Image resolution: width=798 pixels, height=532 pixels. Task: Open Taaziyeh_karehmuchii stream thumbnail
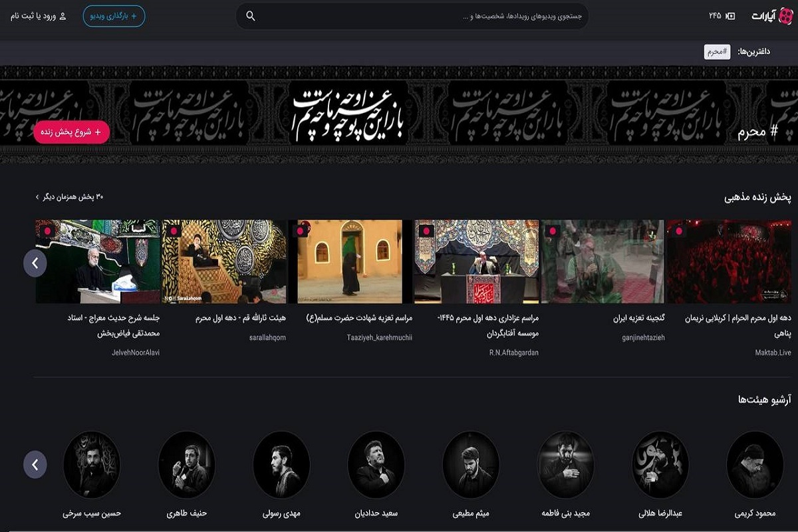point(350,262)
